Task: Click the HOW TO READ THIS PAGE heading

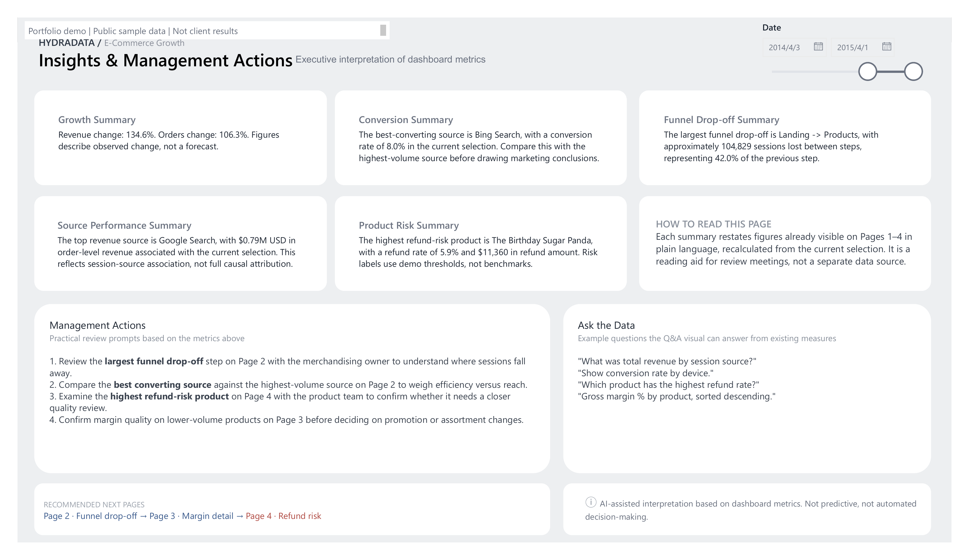Action: coord(713,224)
